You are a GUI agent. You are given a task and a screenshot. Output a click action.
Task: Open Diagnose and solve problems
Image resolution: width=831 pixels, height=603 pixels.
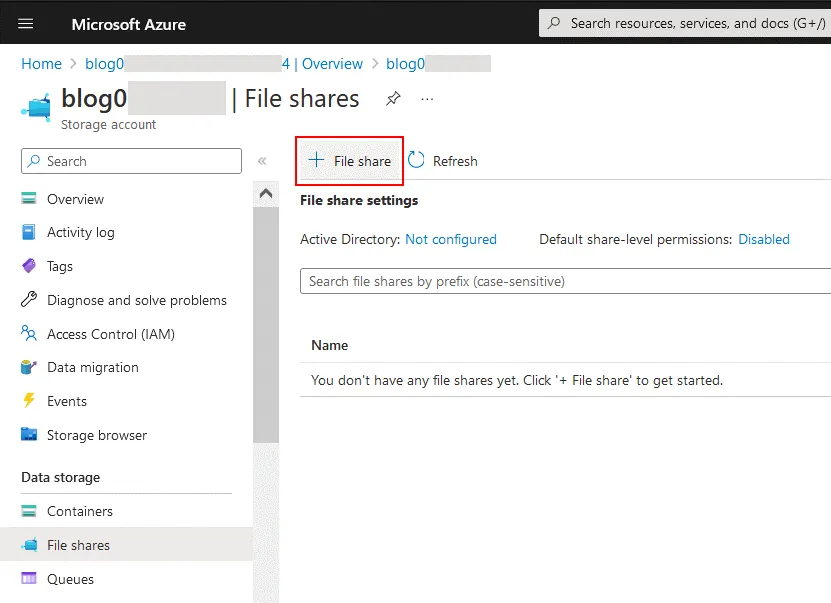(136, 300)
